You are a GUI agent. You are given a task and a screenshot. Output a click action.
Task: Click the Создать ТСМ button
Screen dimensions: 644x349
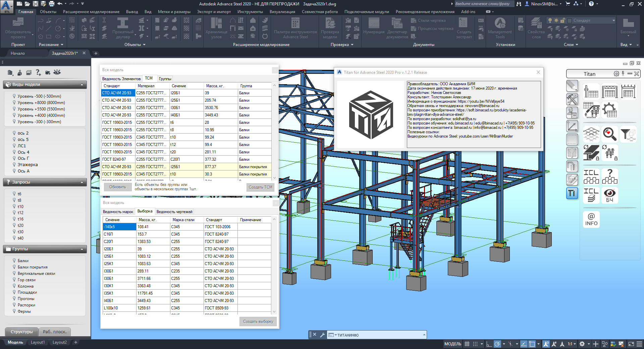pos(260,187)
